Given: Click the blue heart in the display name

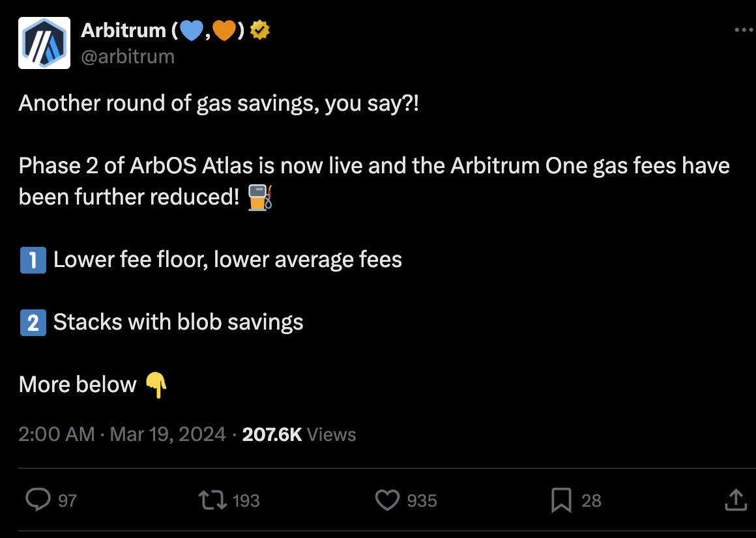Looking at the screenshot, I should coord(192,30).
